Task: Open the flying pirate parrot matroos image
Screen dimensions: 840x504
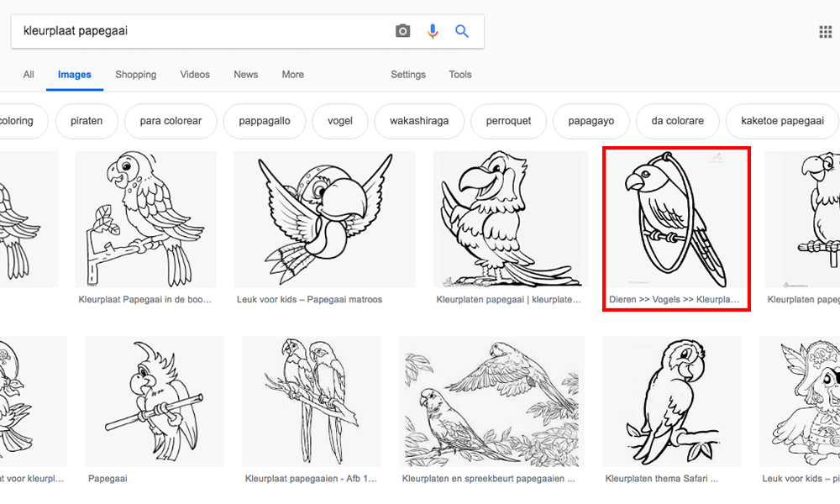Action: [324, 220]
